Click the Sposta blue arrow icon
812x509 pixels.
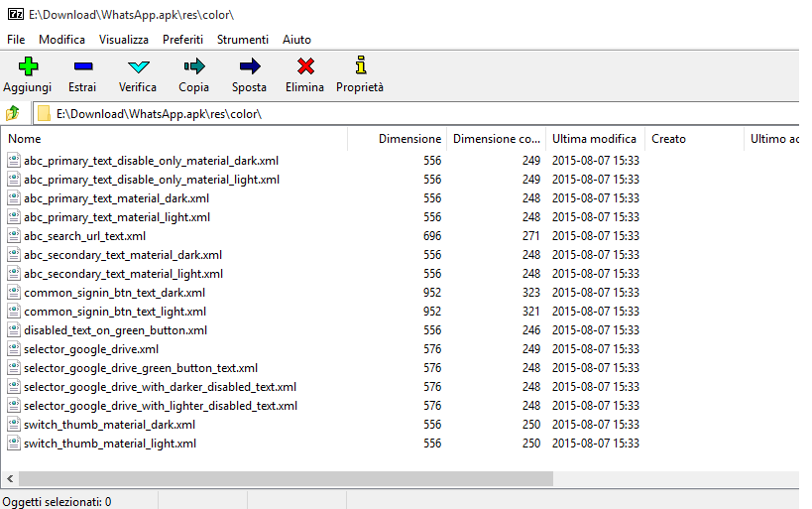pyautogui.click(x=250, y=66)
